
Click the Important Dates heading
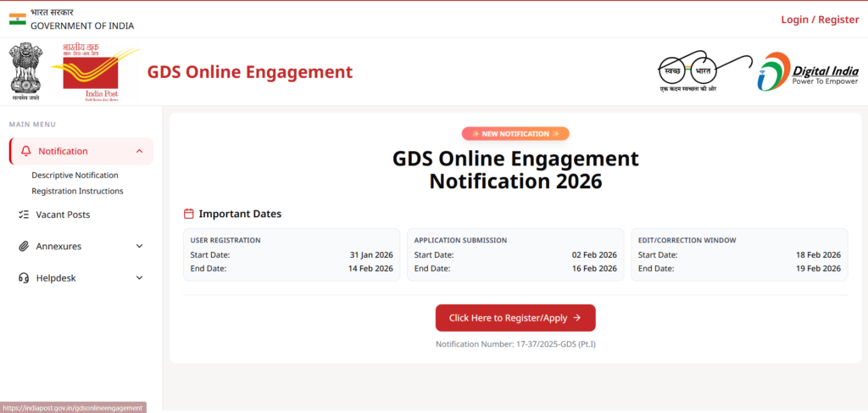(x=240, y=214)
